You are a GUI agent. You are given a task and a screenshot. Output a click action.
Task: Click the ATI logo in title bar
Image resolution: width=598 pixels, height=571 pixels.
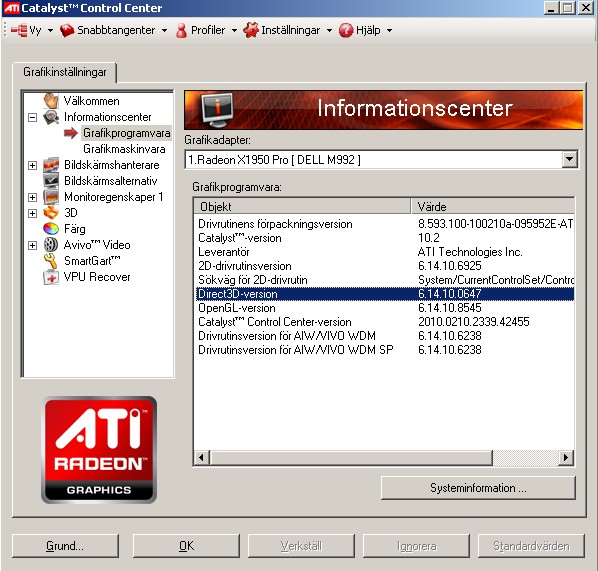point(11,8)
